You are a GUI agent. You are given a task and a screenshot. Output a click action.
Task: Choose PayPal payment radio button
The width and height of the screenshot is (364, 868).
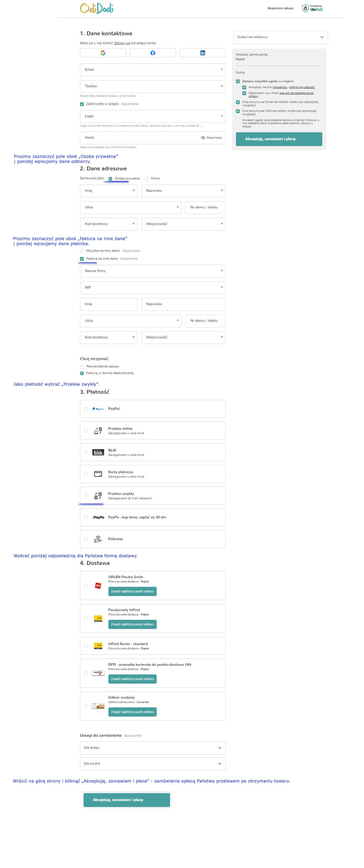pos(86,409)
